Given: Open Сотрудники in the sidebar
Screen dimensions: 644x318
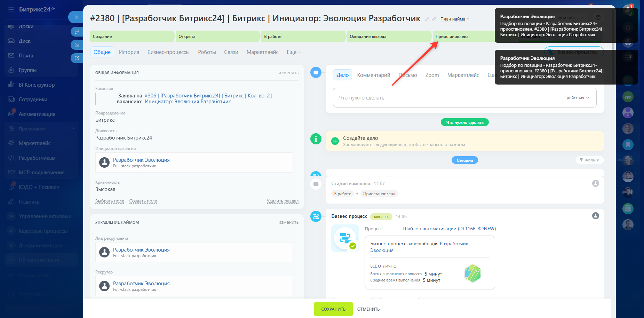Looking at the screenshot, I should point(33,100).
